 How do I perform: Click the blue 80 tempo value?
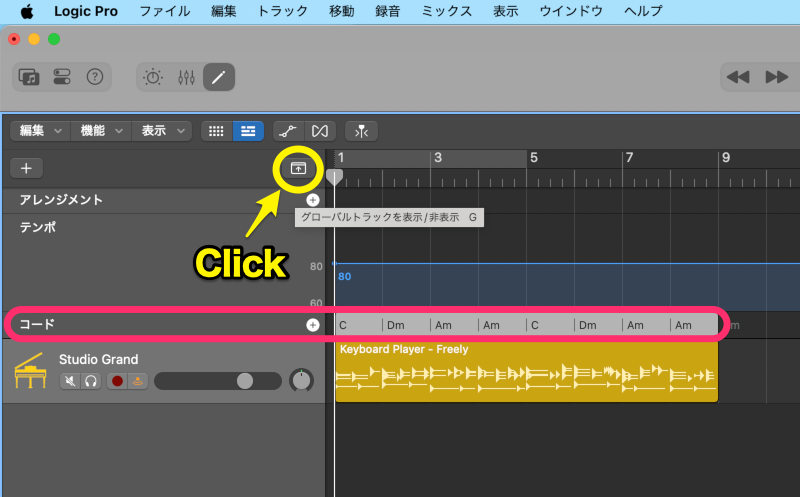point(344,277)
